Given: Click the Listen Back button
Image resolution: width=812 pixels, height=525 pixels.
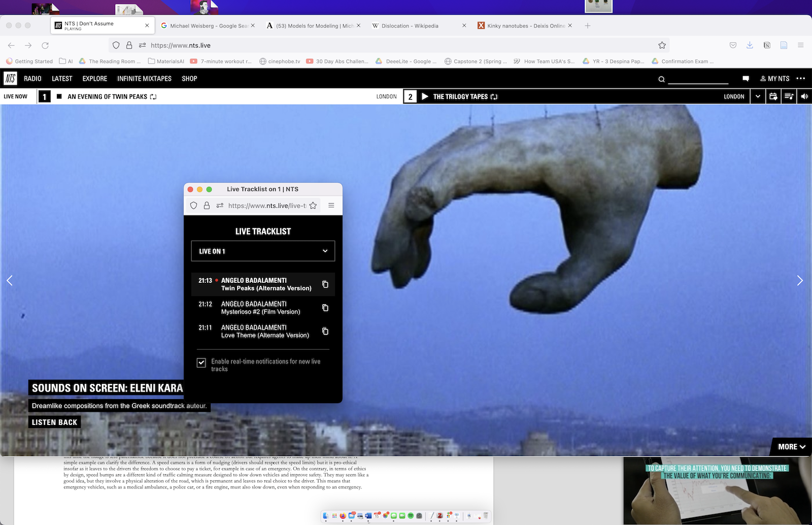Looking at the screenshot, I should pyautogui.click(x=54, y=422).
